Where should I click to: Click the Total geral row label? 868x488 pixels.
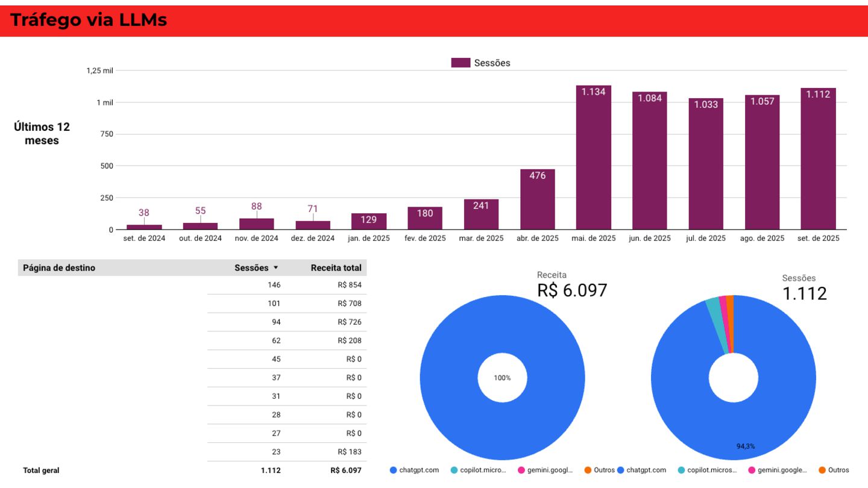click(x=41, y=471)
